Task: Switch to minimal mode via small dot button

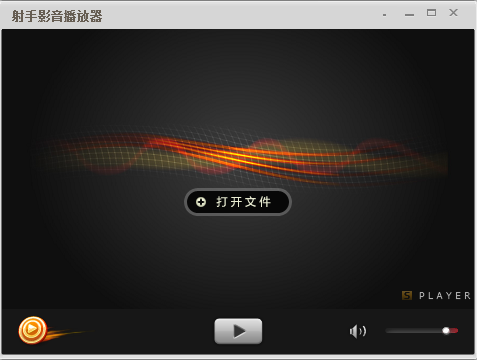Action: coord(384,15)
